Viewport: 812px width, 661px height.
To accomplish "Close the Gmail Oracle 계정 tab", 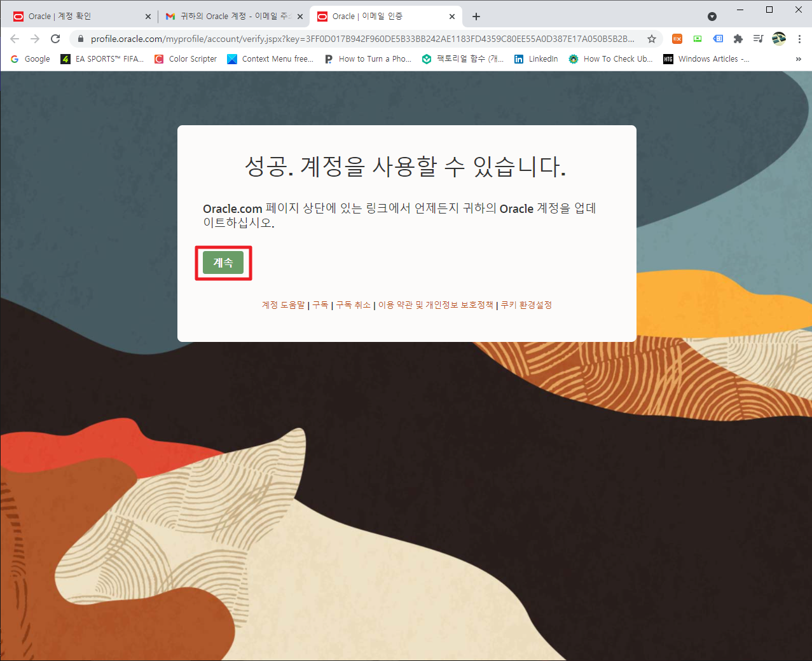I will [x=300, y=17].
